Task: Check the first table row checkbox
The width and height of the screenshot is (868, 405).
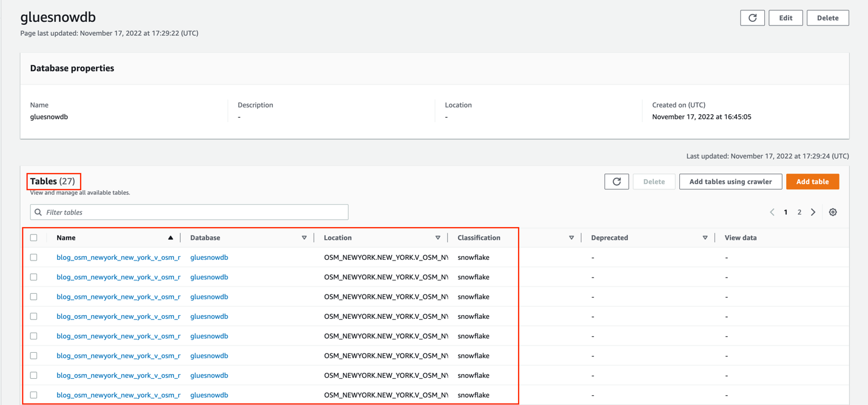Action: 34,257
